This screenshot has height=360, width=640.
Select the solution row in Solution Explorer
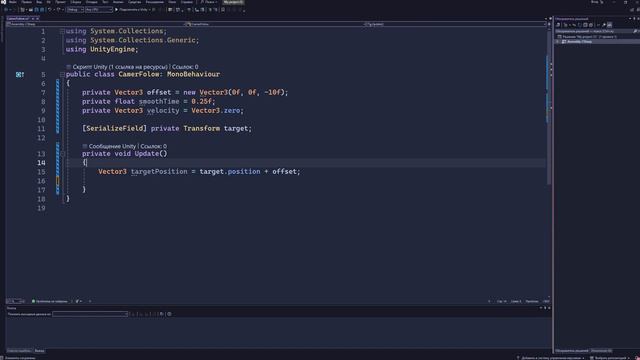(x=597, y=36)
